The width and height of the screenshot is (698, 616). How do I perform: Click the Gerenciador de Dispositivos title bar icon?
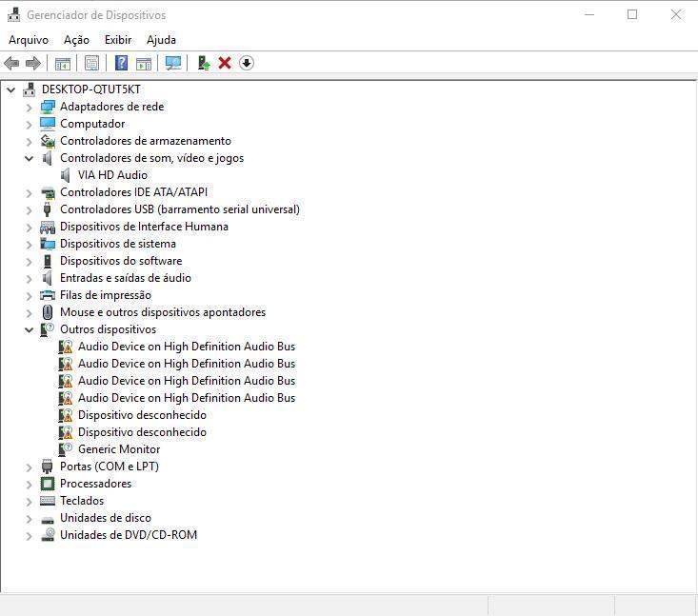point(13,14)
